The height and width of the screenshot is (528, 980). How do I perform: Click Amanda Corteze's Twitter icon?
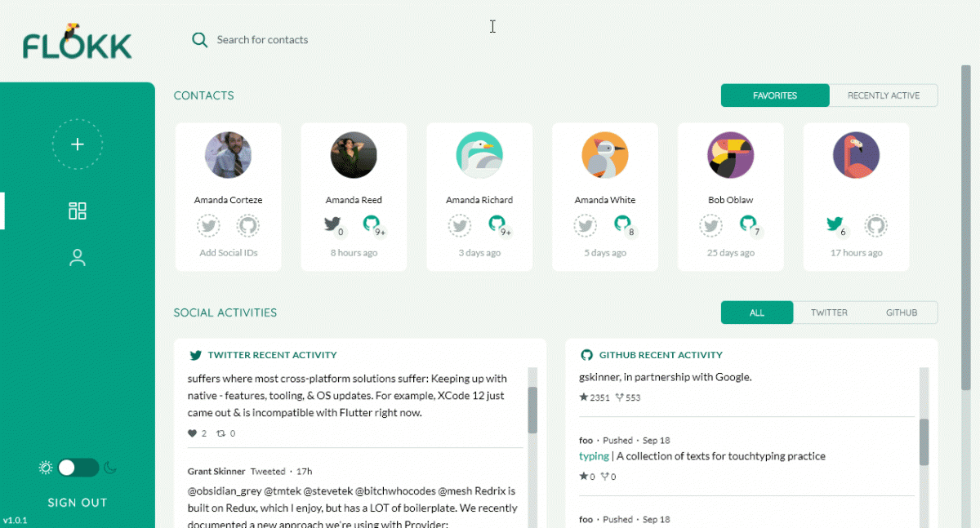pyautogui.click(x=208, y=226)
